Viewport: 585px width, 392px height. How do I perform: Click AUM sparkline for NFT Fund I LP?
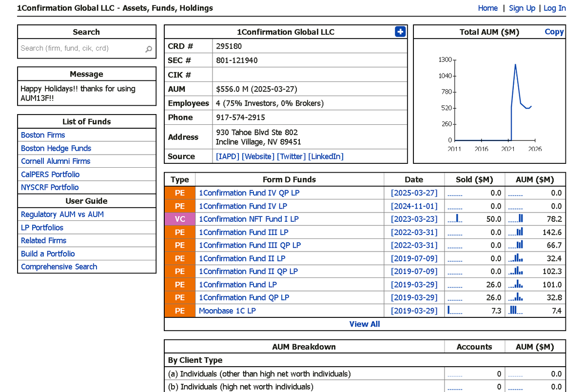(x=515, y=219)
